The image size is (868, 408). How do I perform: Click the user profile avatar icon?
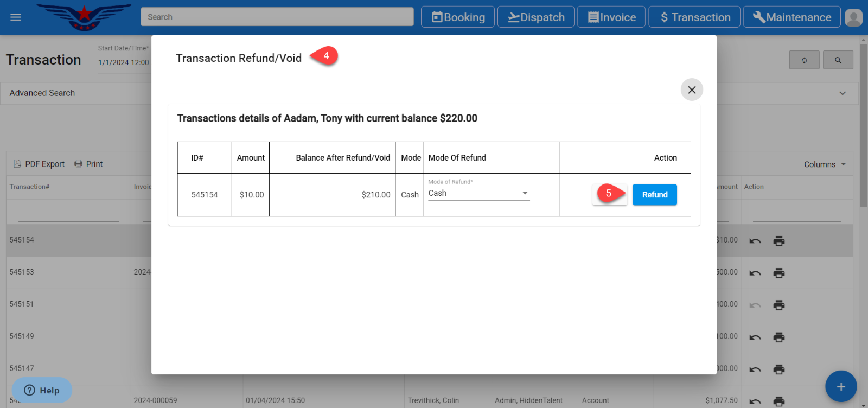853,17
